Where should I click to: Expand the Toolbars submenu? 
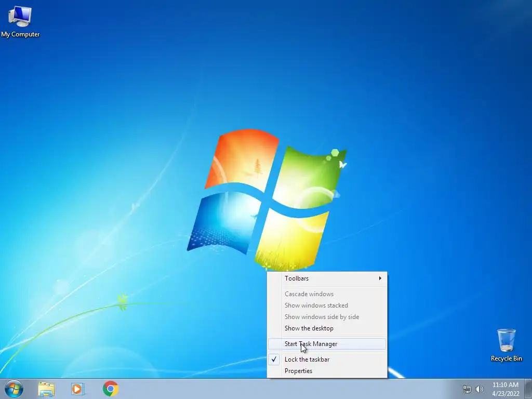click(327, 278)
